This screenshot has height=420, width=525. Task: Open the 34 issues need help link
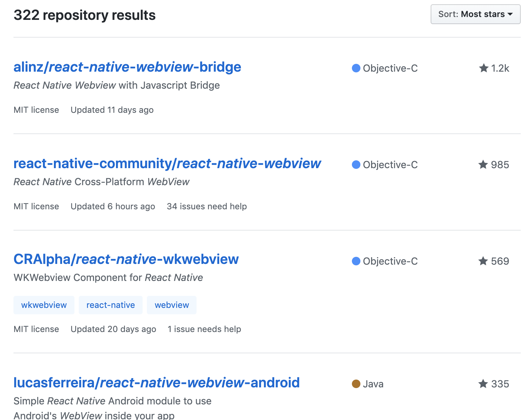207,206
